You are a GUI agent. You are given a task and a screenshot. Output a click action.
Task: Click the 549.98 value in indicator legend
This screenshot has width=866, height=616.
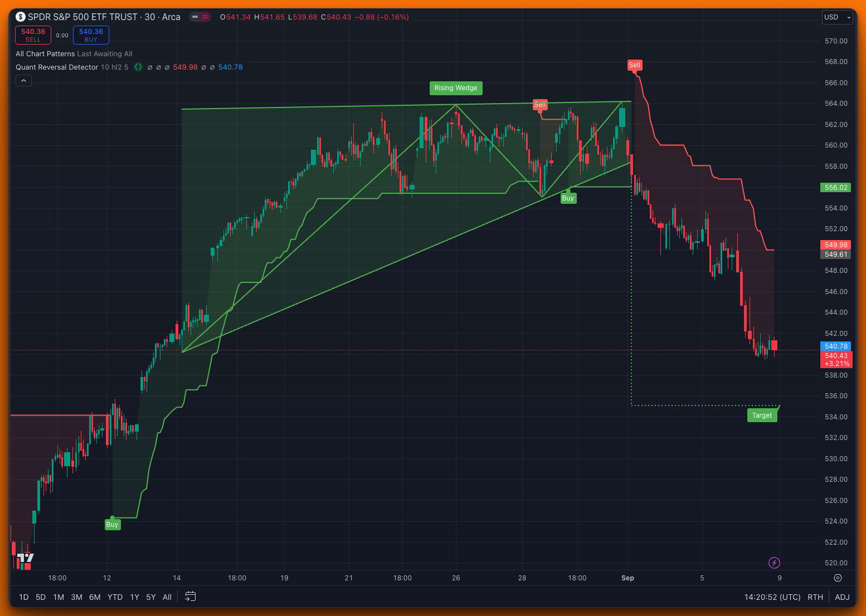pos(186,67)
